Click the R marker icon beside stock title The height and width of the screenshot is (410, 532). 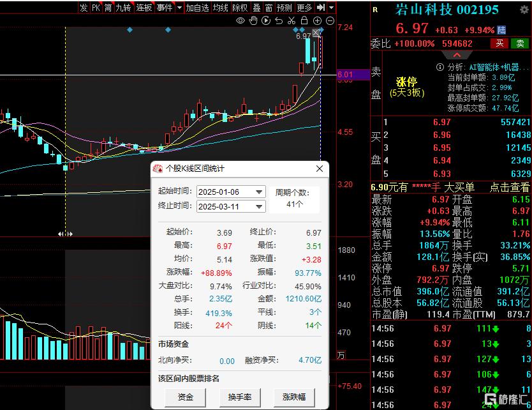375,10
